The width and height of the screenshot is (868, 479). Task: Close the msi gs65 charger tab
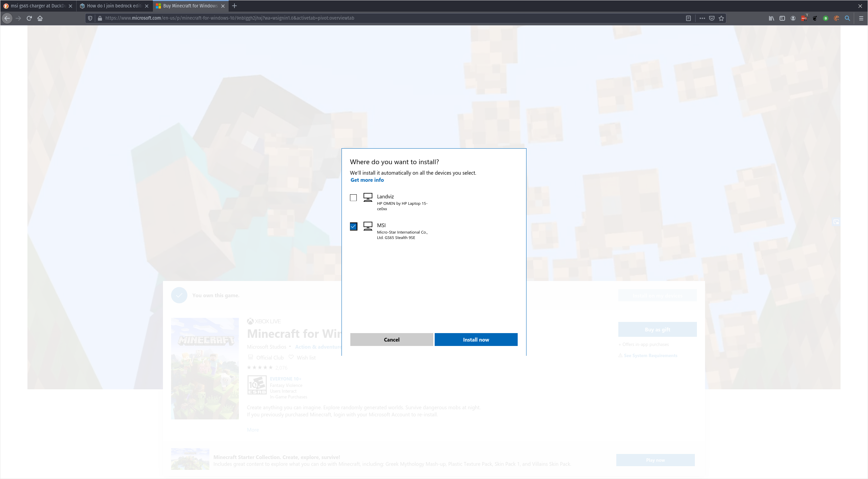click(x=70, y=6)
